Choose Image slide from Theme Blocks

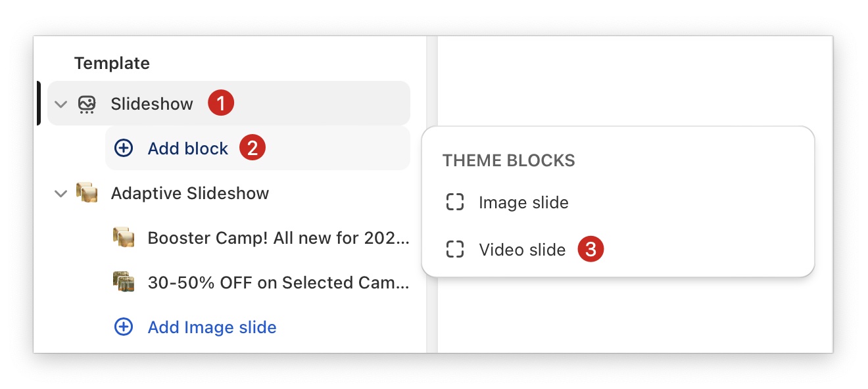pyautogui.click(x=523, y=202)
